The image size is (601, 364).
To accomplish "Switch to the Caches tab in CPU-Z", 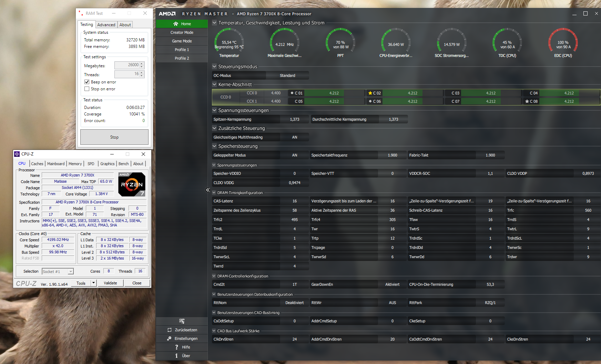I will click(37, 164).
